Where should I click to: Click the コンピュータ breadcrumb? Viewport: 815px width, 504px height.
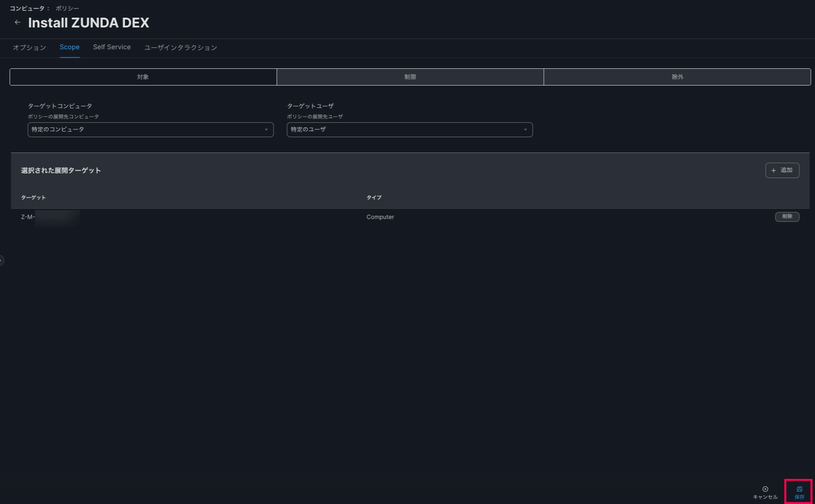pos(27,8)
